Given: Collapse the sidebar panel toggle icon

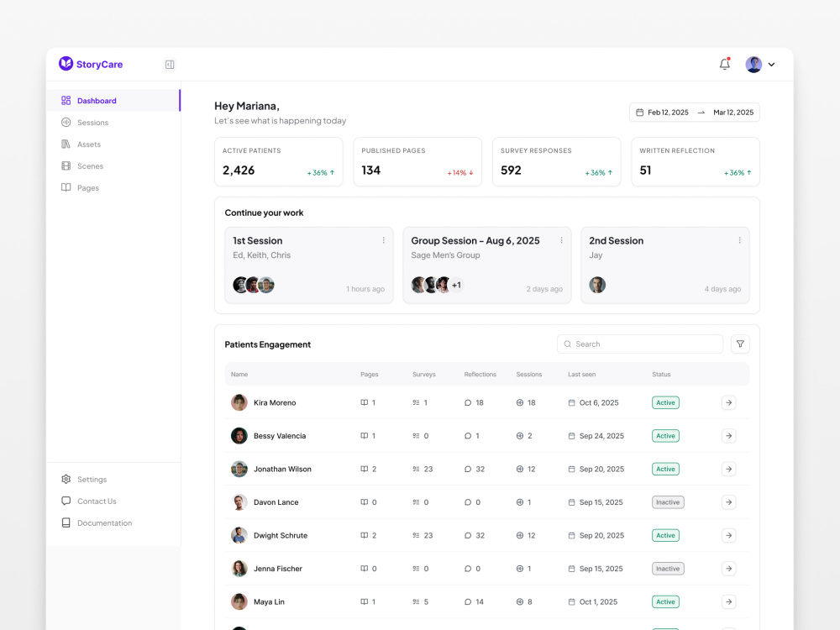Looking at the screenshot, I should [170, 65].
